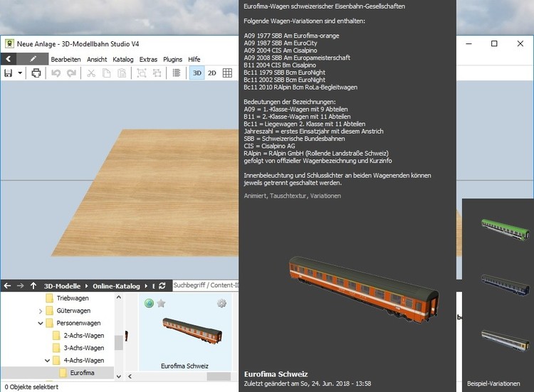Click the catalog horizontal scrollbar thumb
The width and height of the screenshot is (534, 392).
point(219,376)
